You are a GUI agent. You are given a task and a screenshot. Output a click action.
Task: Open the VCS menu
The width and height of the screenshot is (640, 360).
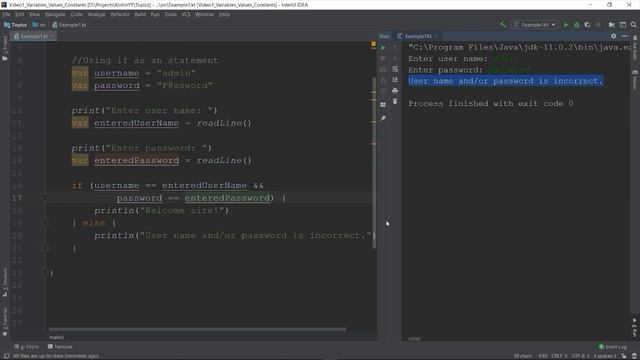click(186, 14)
